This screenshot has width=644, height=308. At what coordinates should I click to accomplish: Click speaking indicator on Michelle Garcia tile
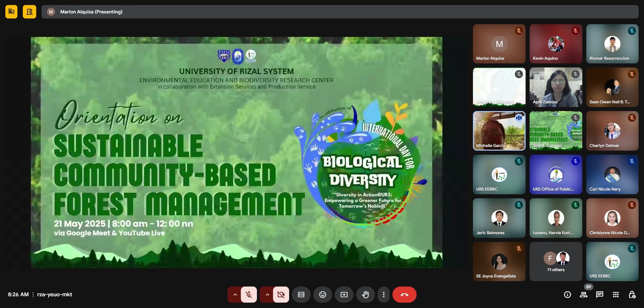coord(519,118)
